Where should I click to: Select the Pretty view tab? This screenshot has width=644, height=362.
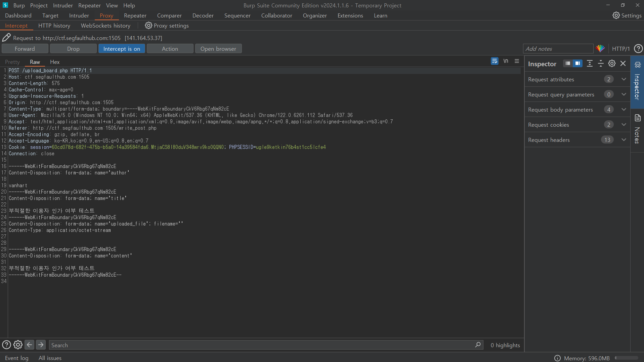tap(12, 62)
